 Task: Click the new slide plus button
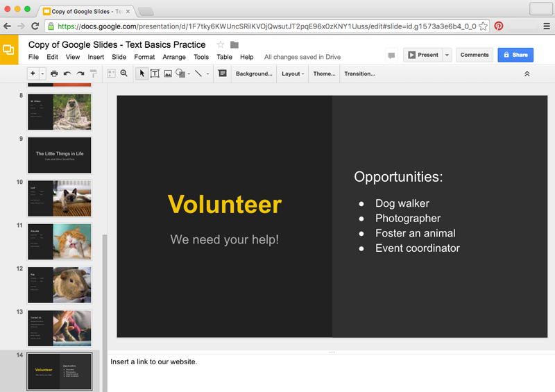[x=33, y=74]
